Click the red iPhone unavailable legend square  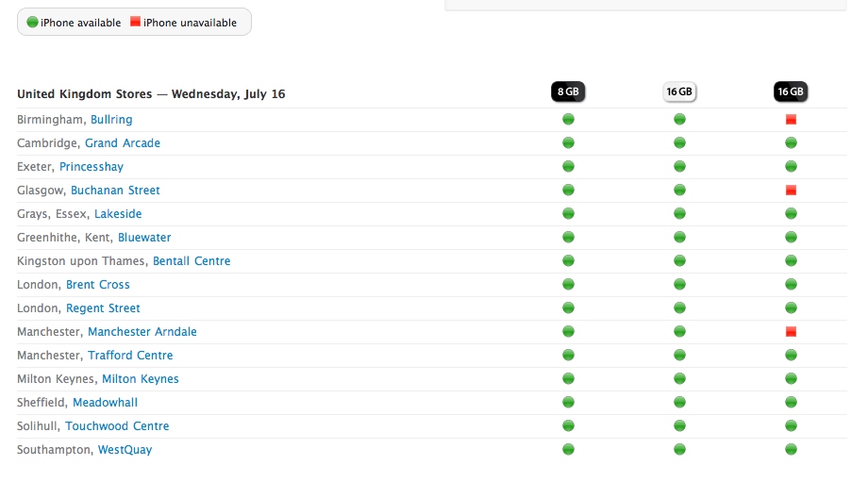(135, 22)
